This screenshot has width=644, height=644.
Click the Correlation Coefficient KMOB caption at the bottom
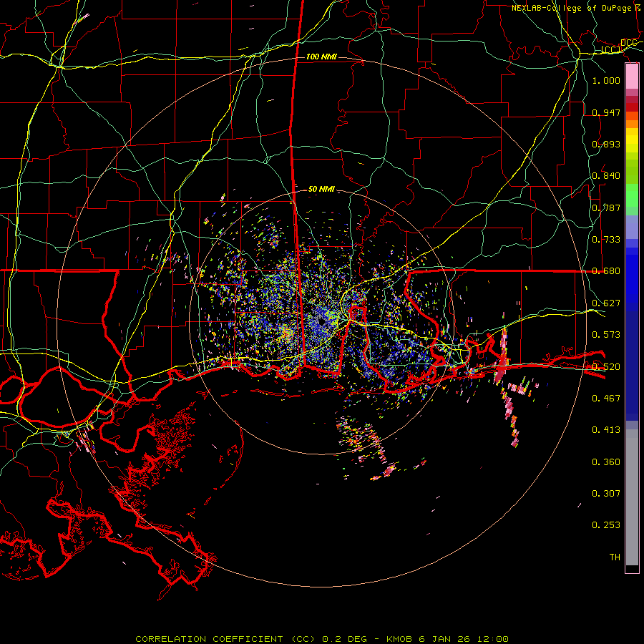322,639
